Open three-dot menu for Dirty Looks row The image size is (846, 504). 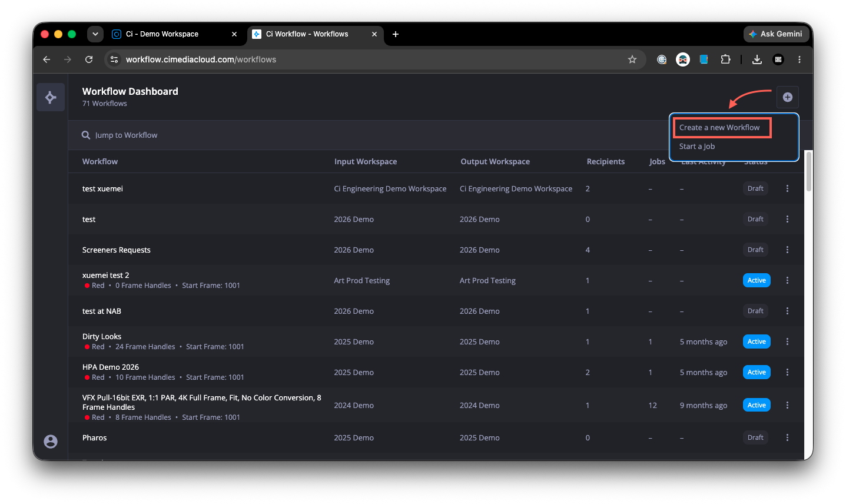click(787, 341)
